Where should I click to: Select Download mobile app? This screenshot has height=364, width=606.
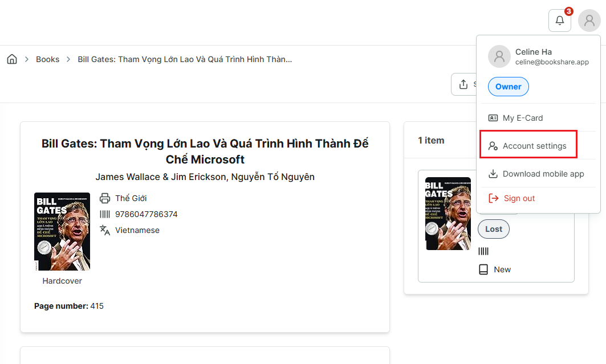click(538, 174)
